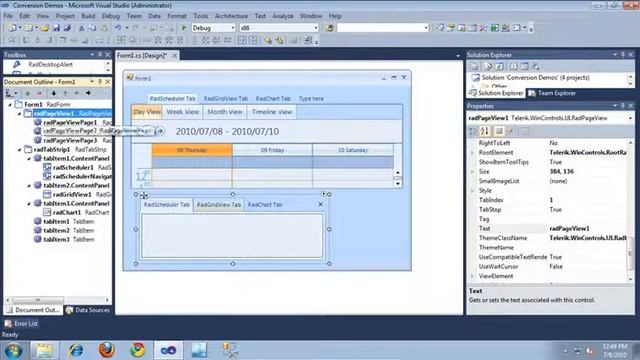Select Week View in the scheduler

(x=183, y=112)
